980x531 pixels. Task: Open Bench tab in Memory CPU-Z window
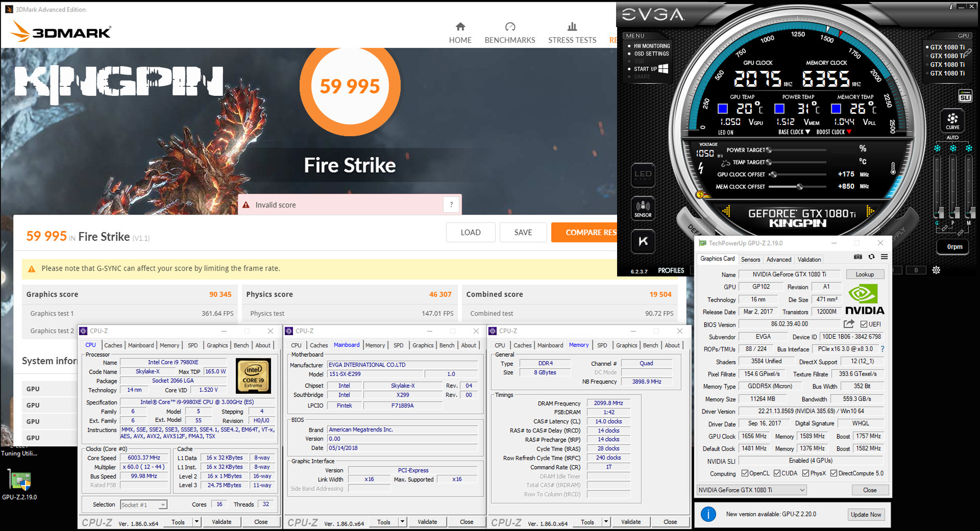pos(651,345)
